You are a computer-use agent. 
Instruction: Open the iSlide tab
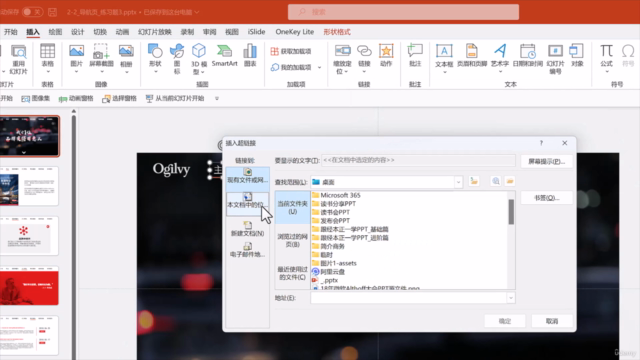click(x=256, y=32)
